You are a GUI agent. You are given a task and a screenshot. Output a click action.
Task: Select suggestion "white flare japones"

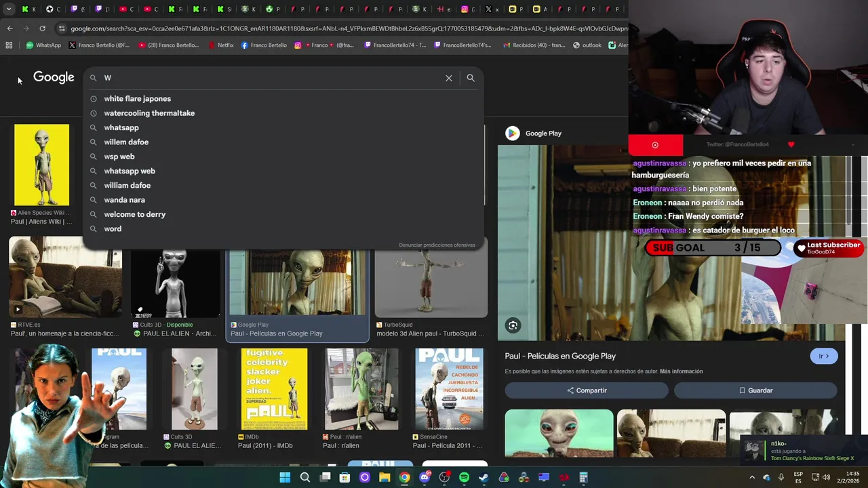(283, 99)
